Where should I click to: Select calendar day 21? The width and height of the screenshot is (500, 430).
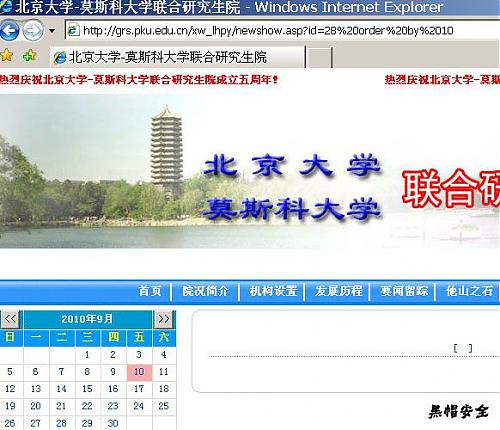[61, 406]
